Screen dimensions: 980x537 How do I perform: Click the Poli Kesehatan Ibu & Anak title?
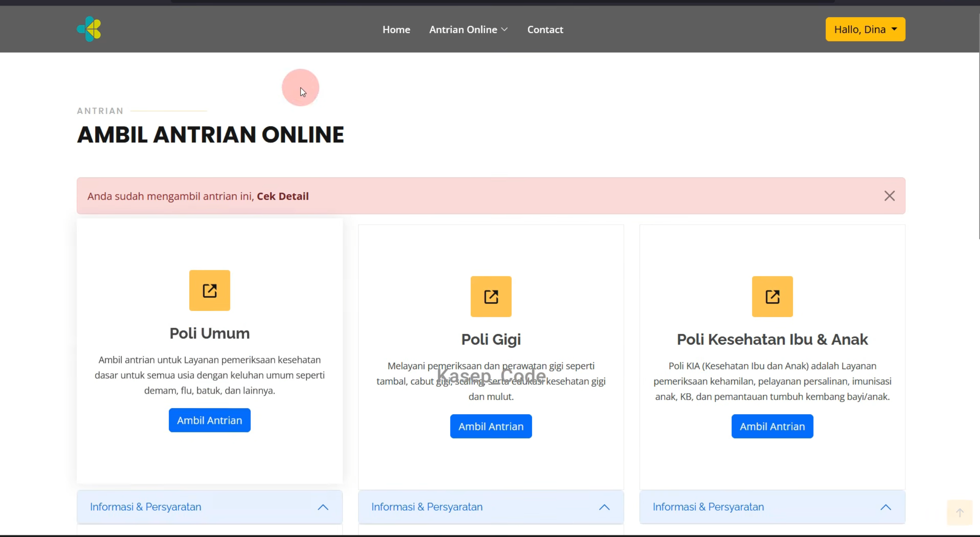click(x=772, y=339)
